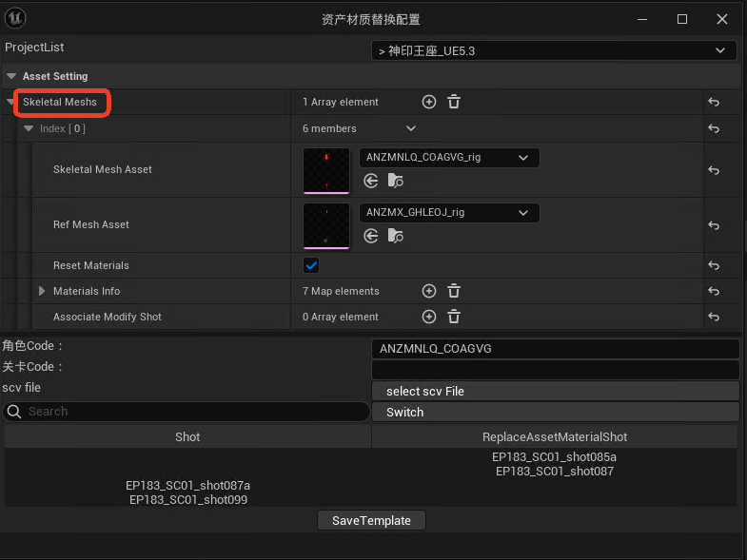Click the Skeletal Mesh Asset thumbnail
The width and height of the screenshot is (747, 560).
tap(326, 171)
